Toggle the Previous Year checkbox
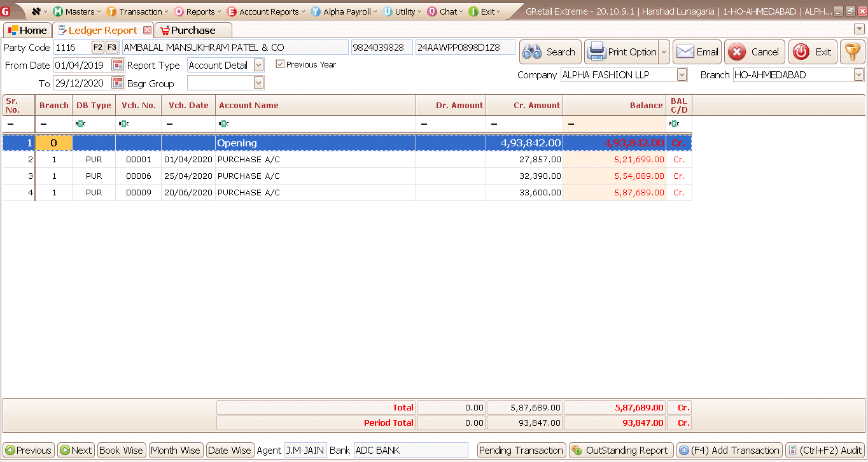The width and height of the screenshot is (868, 462). [x=280, y=64]
